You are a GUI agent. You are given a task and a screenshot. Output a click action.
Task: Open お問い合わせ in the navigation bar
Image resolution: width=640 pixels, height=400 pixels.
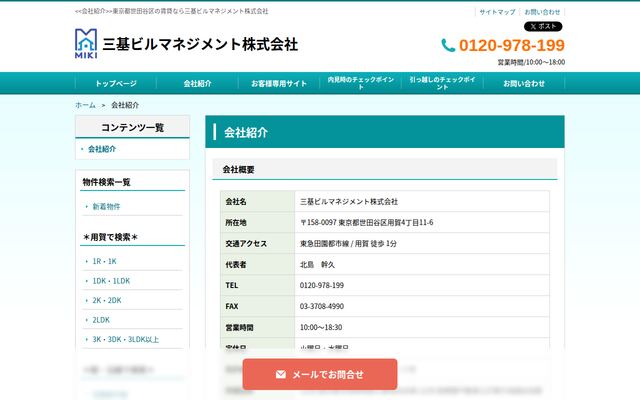(x=524, y=83)
